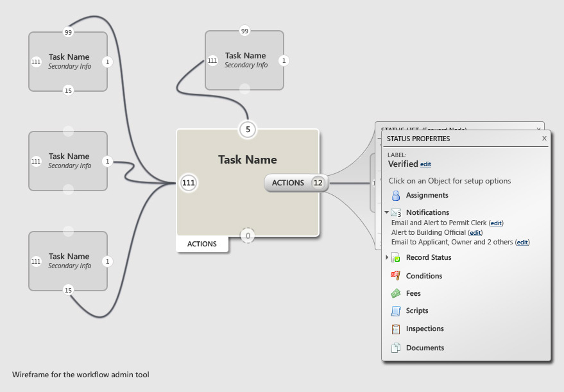Edit the Email and Alert to Permit Clerk notification
The image size is (564, 392).
[496, 223]
